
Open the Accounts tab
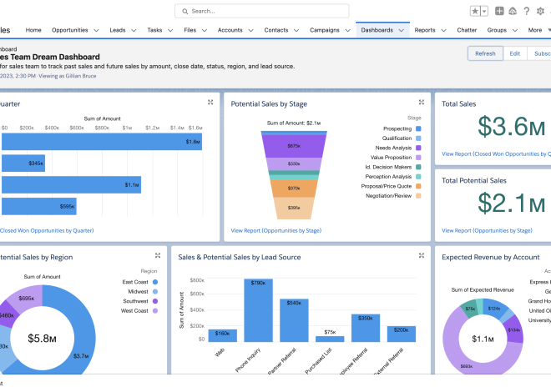click(230, 30)
